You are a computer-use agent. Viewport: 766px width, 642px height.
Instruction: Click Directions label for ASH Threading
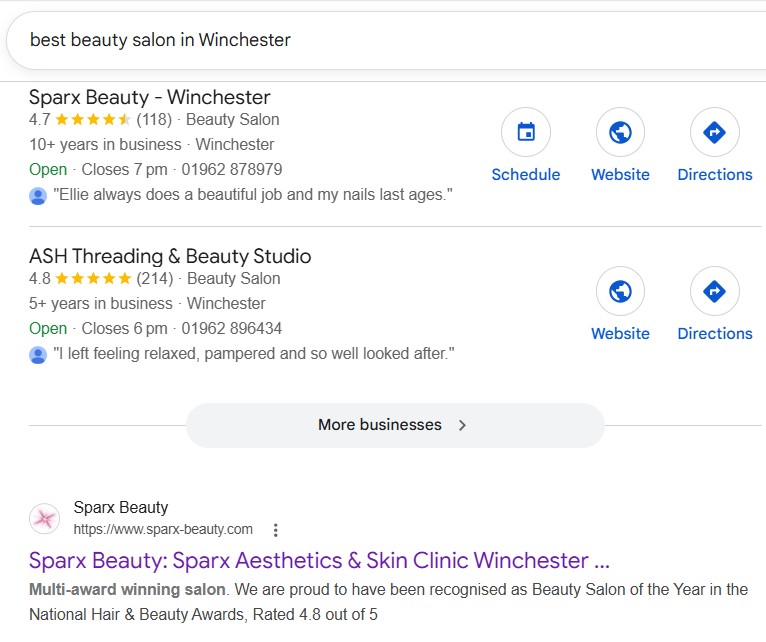point(715,333)
